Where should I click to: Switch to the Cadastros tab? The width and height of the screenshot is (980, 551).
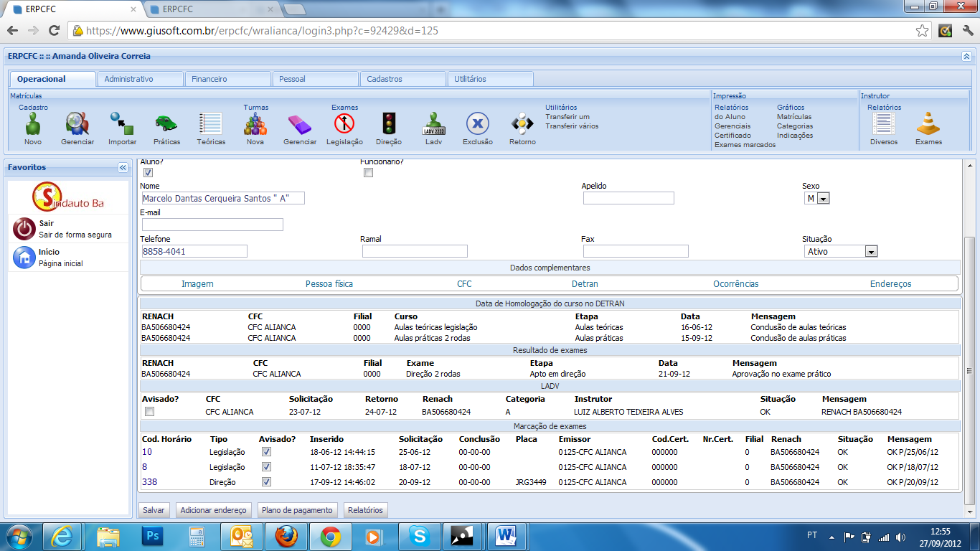pyautogui.click(x=402, y=79)
